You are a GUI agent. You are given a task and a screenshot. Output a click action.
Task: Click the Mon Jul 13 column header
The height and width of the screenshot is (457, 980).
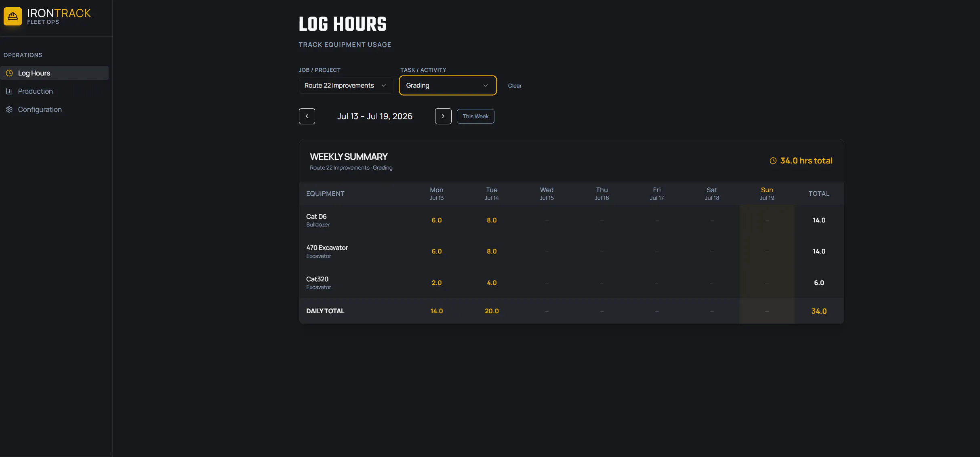(x=437, y=193)
